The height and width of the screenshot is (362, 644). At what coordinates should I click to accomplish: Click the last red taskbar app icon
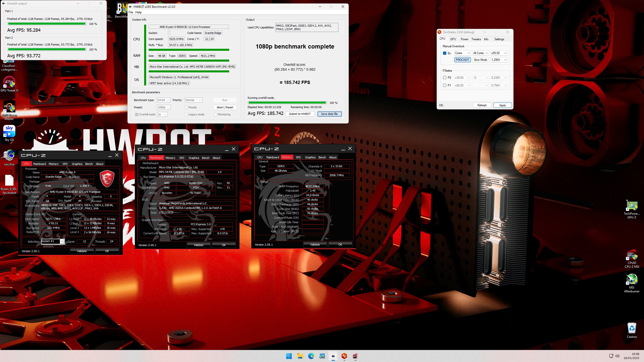coord(355,356)
